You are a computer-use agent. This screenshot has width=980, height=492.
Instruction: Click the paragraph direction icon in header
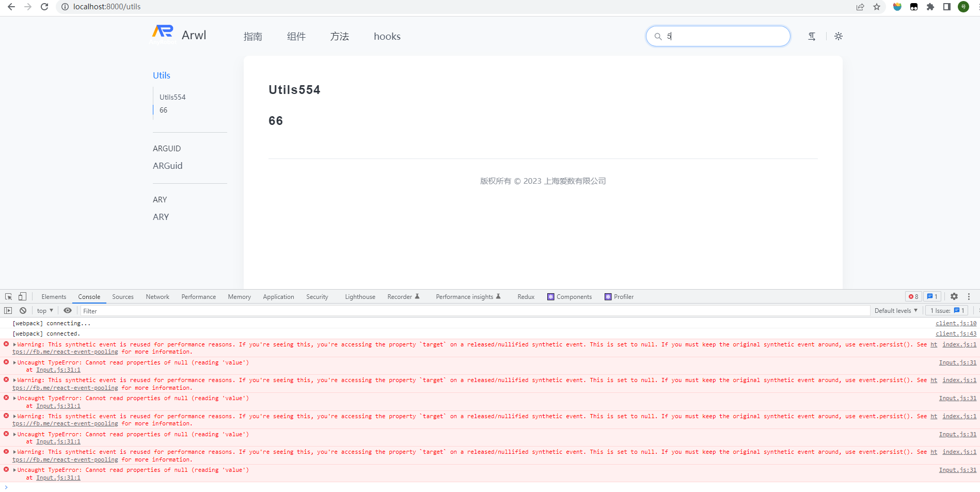pos(812,36)
